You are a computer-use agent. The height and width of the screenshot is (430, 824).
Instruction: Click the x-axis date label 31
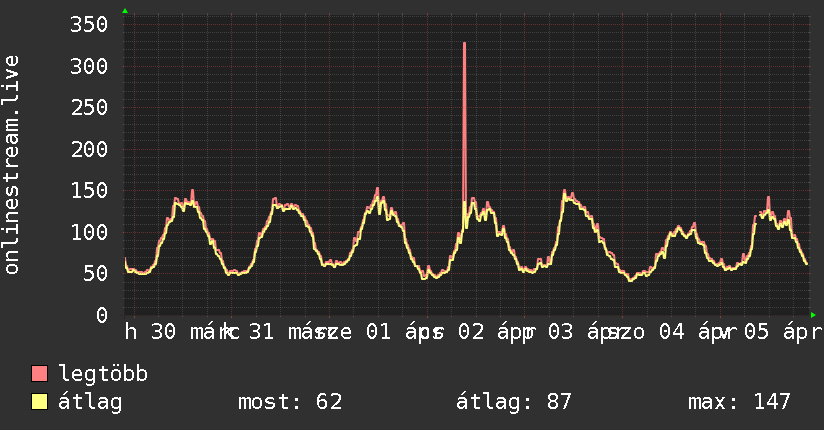click(261, 332)
